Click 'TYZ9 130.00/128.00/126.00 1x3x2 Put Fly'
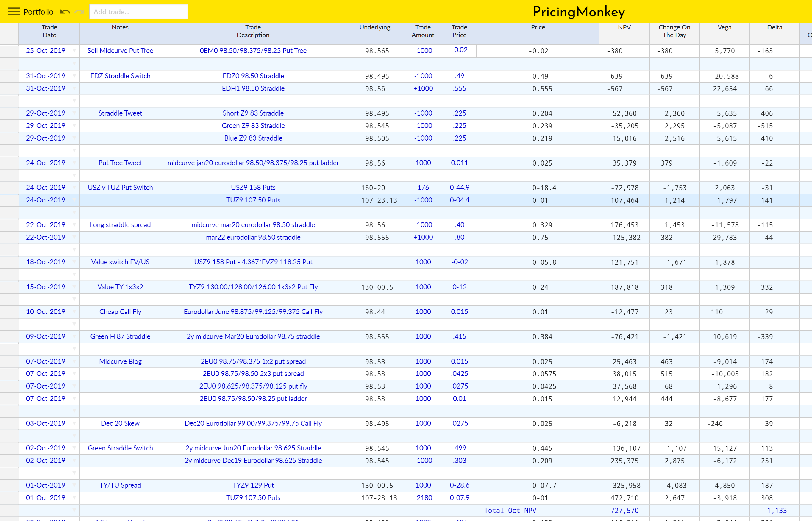 [253, 287]
